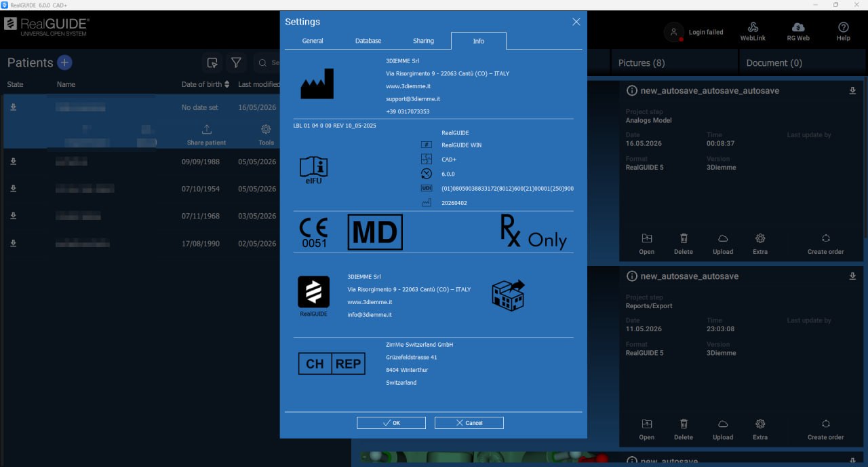Open Extra options for Analogs Model project

coord(760,244)
